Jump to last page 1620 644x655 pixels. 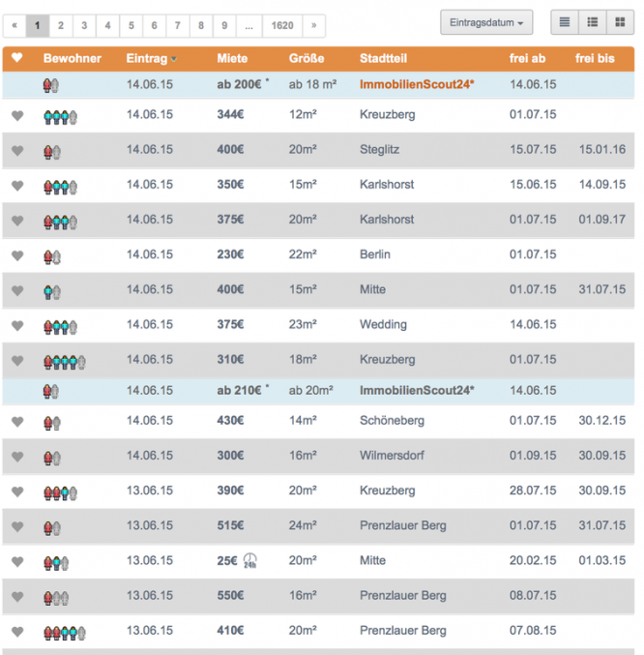pyautogui.click(x=282, y=26)
